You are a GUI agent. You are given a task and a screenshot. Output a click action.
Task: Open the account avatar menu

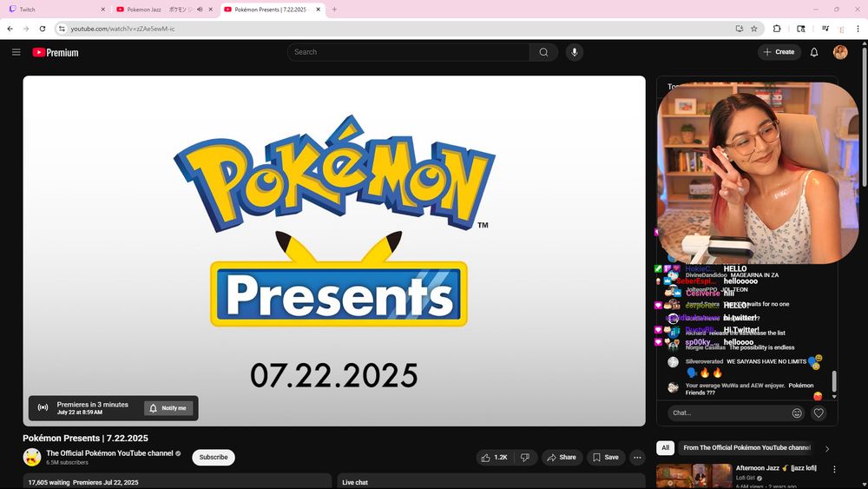[839, 52]
